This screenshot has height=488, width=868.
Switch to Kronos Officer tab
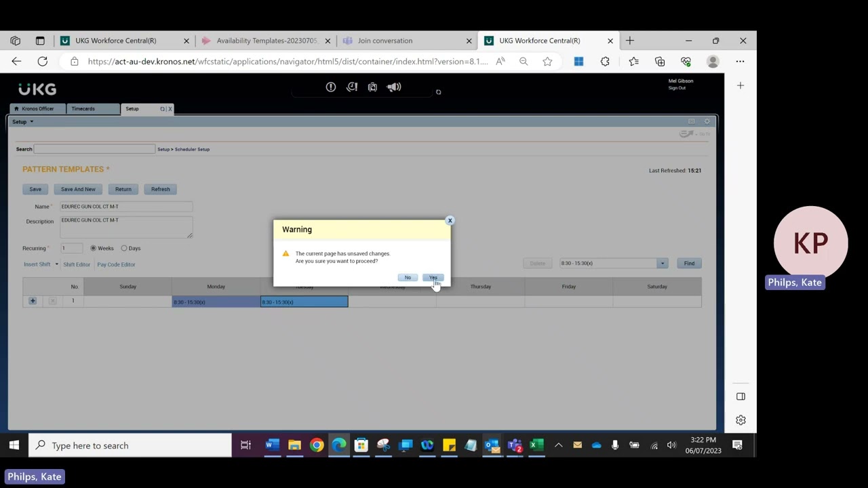click(x=37, y=108)
